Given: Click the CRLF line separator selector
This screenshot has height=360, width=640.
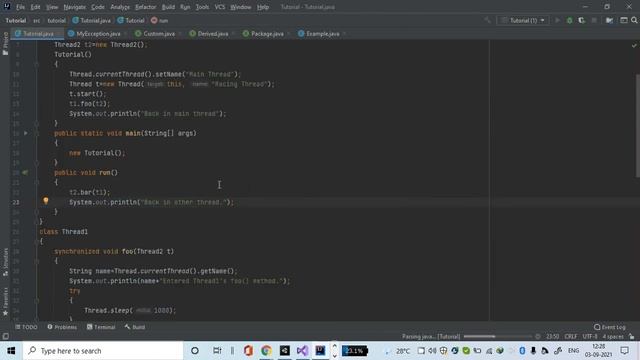Looking at the screenshot, I should click(x=571, y=336).
